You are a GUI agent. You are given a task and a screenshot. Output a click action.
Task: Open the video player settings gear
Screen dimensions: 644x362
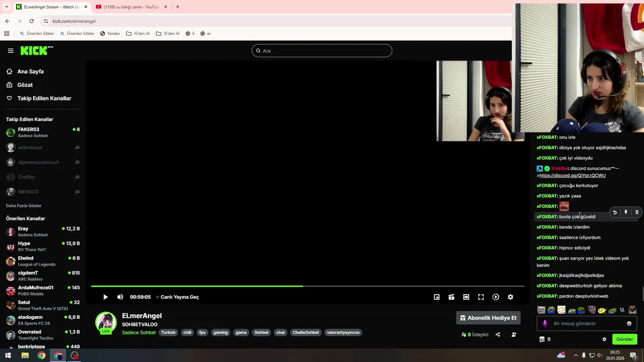(510, 297)
